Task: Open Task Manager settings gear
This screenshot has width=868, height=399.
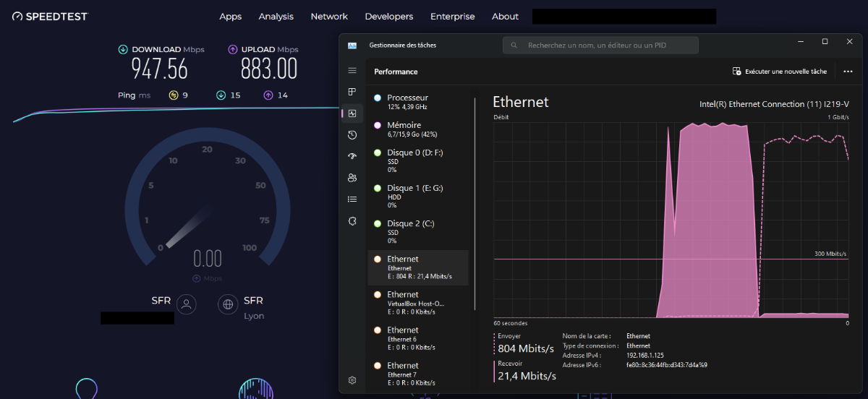Action: [x=352, y=380]
